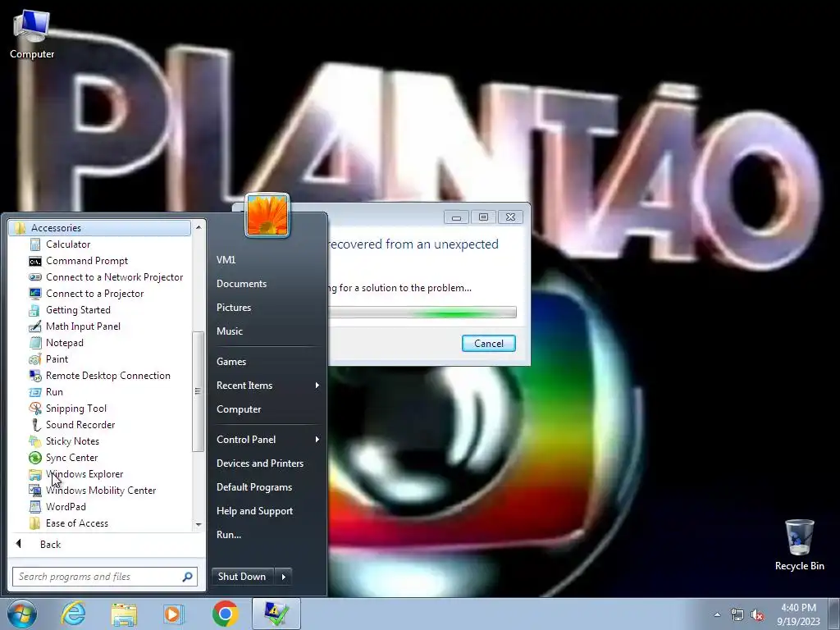
Task: Open Connect to a Projector entry
Action: click(x=95, y=294)
